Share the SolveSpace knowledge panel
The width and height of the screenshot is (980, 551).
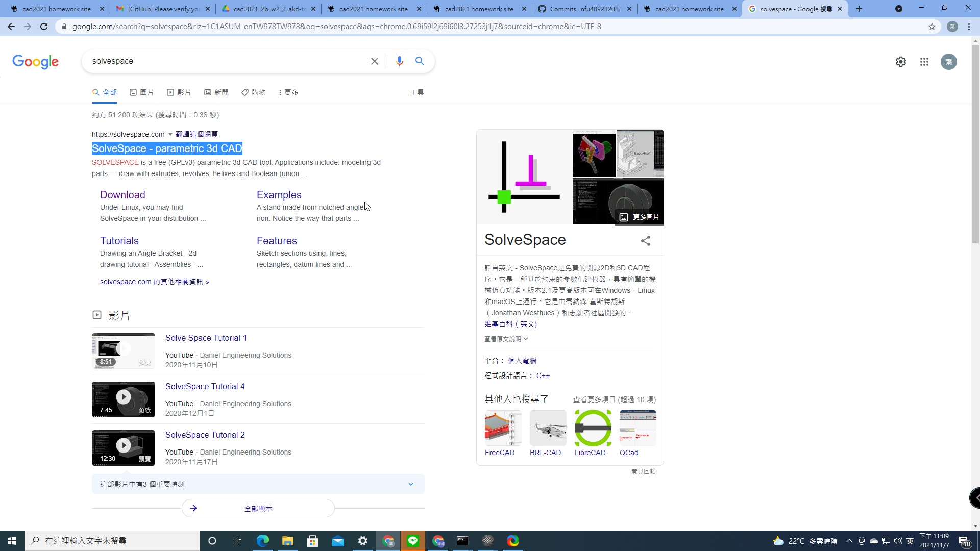click(x=646, y=241)
